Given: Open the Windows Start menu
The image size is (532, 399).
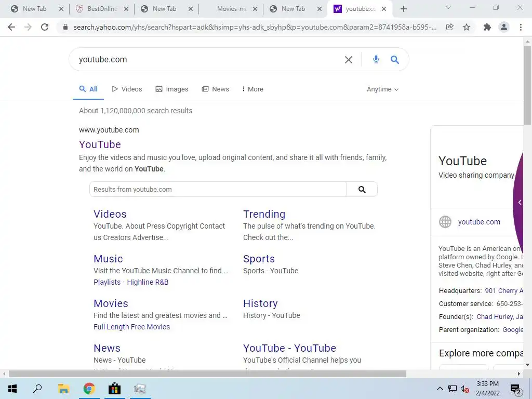Looking at the screenshot, I should click(x=12, y=389).
